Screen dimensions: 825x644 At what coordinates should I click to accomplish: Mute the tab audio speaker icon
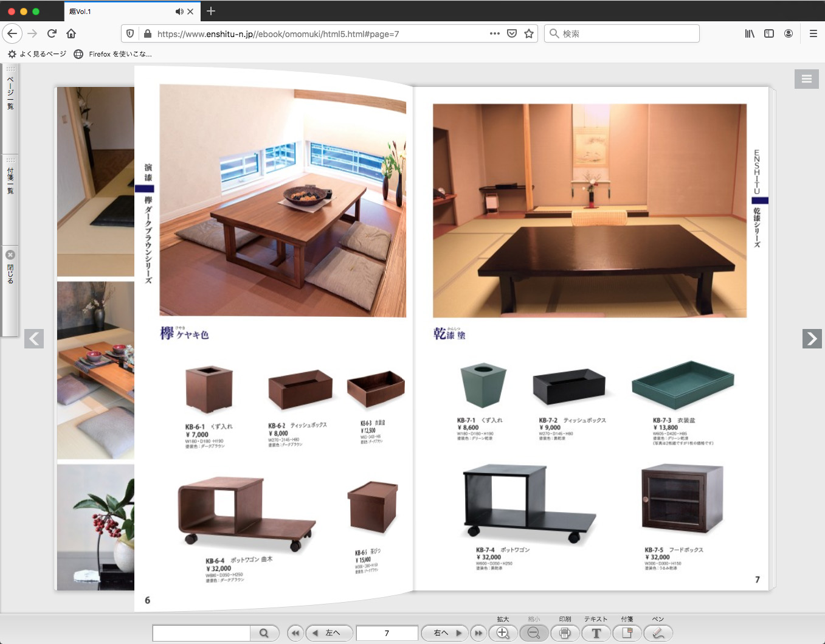point(179,12)
